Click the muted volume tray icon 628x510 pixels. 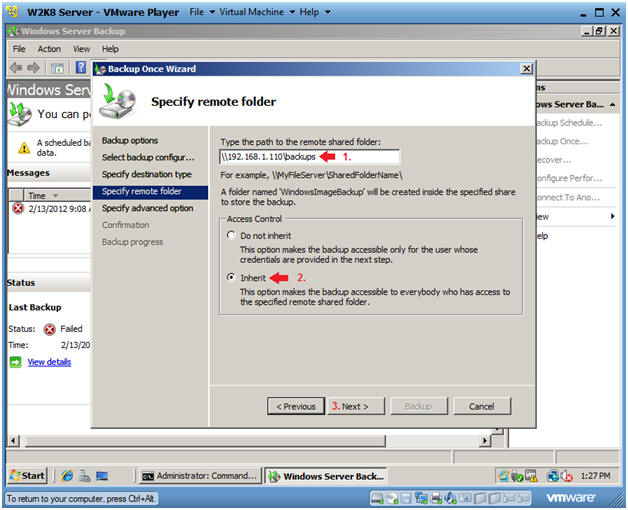567,476
